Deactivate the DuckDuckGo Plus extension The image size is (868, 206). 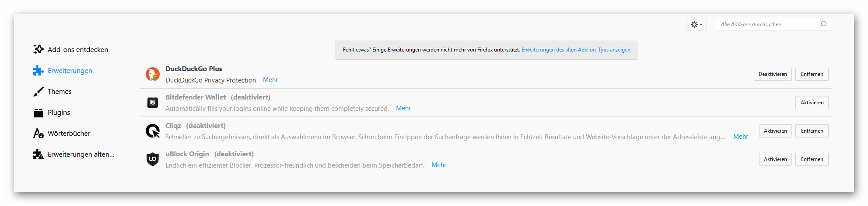pyautogui.click(x=773, y=74)
